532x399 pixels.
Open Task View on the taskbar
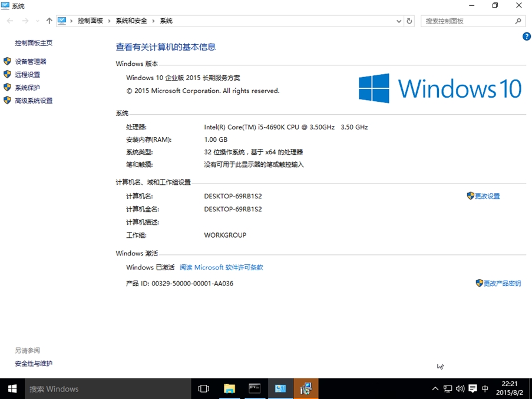click(x=204, y=389)
